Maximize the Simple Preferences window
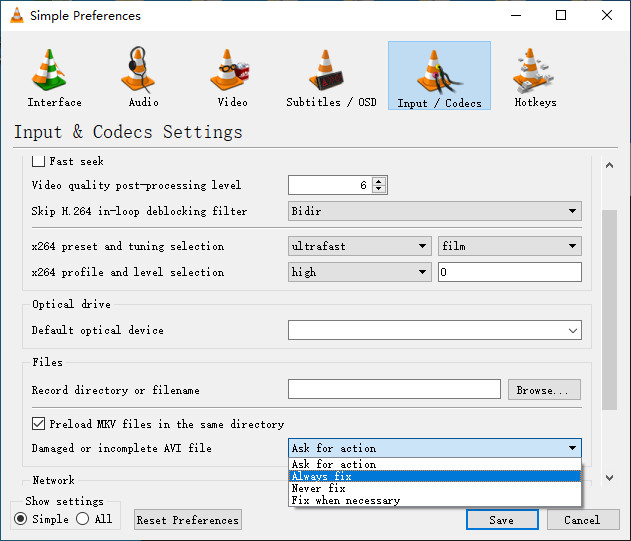The height and width of the screenshot is (541, 631). tap(561, 15)
